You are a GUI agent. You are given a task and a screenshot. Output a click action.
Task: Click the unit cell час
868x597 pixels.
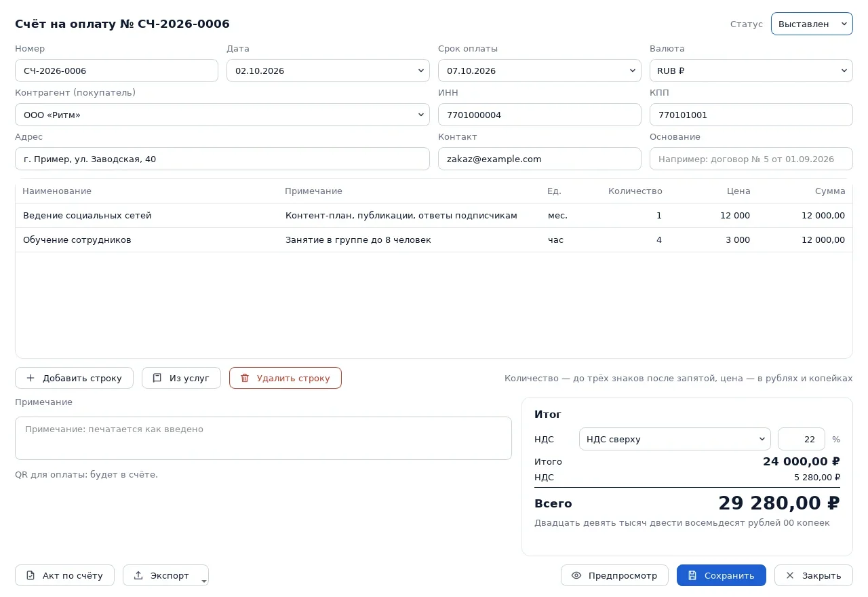[555, 240]
